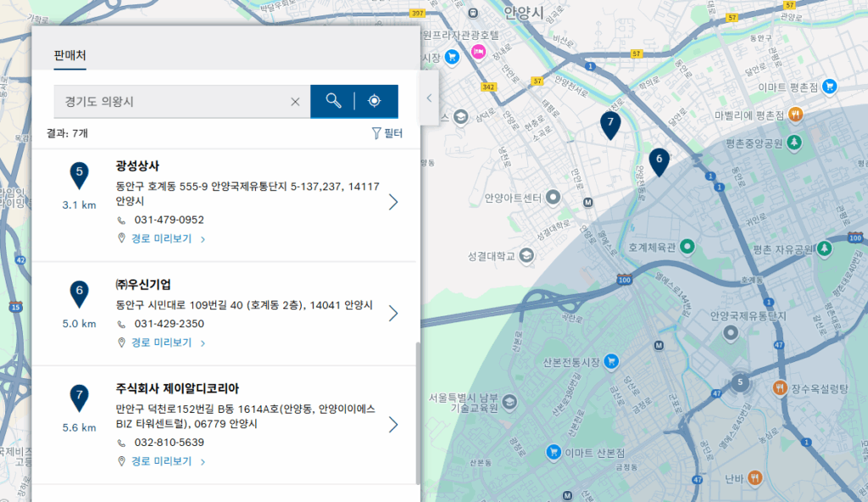The image size is (868, 502).
Task: Open 경로 미리보기 for 광성상사
Action: point(161,239)
